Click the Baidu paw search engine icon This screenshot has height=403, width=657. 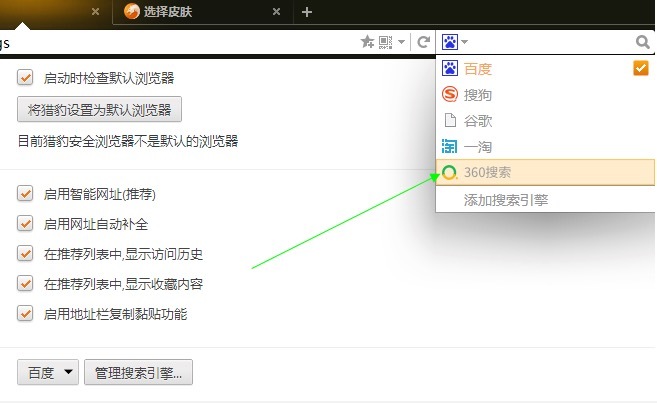click(450, 42)
